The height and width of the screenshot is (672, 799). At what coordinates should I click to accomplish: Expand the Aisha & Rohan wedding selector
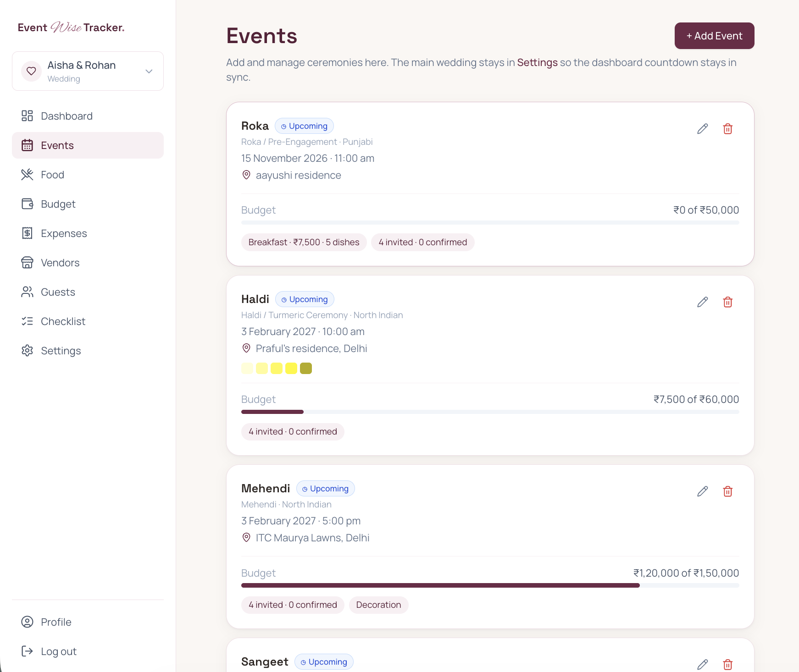tap(88, 71)
